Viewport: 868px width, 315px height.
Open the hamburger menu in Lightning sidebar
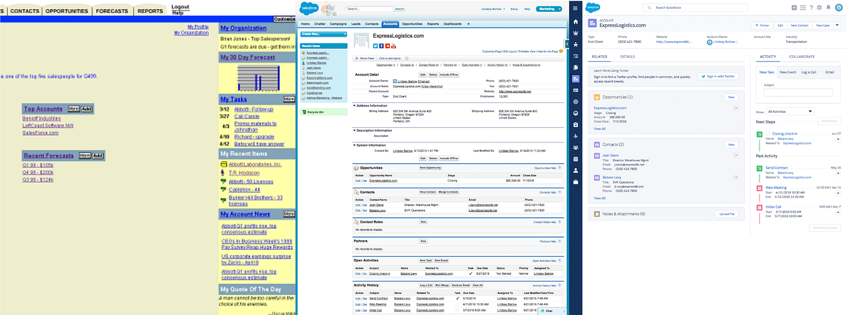click(x=575, y=7)
